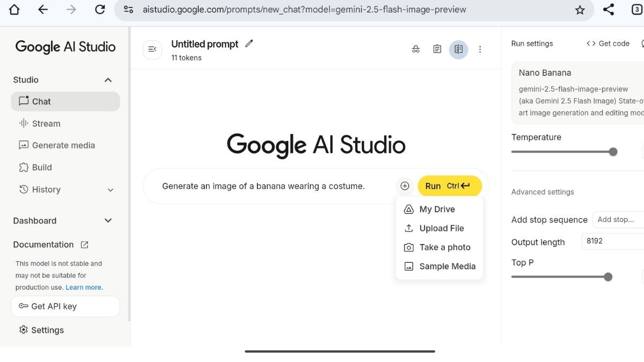Expand the History dropdown chevron
644x362 pixels.
(x=111, y=190)
